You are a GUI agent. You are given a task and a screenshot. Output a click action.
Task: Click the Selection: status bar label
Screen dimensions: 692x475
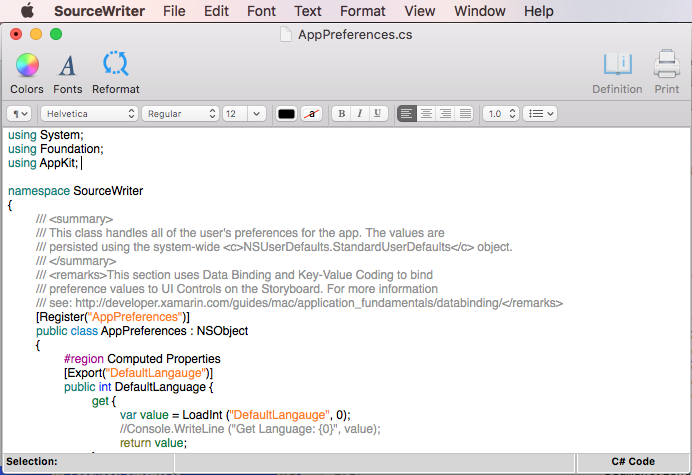(x=32, y=461)
